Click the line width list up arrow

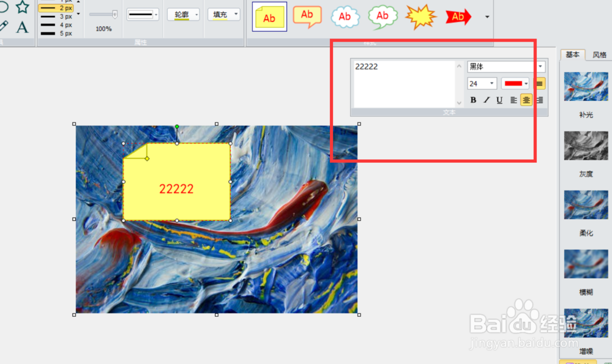[78, 2]
